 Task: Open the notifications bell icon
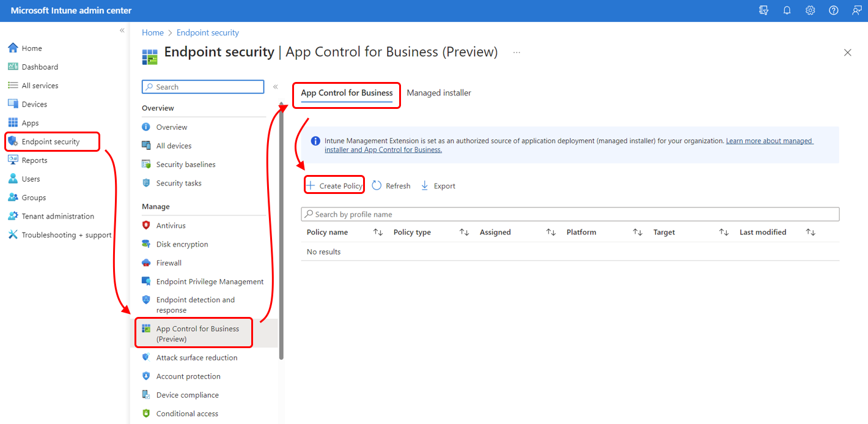[x=787, y=10]
